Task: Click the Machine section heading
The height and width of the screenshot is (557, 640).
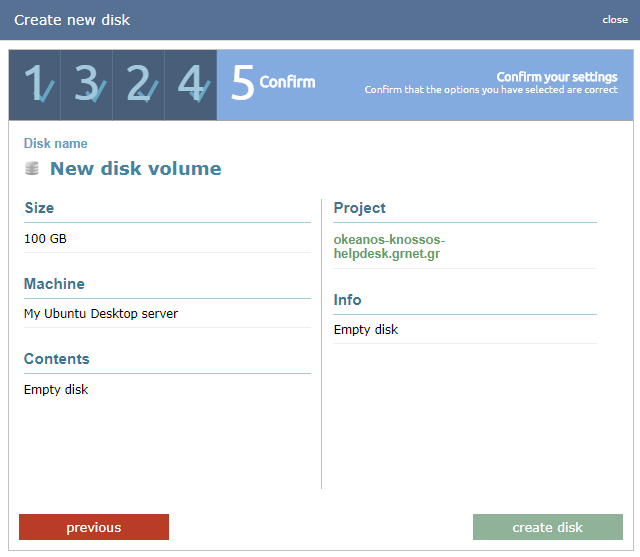Action: pos(54,284)
